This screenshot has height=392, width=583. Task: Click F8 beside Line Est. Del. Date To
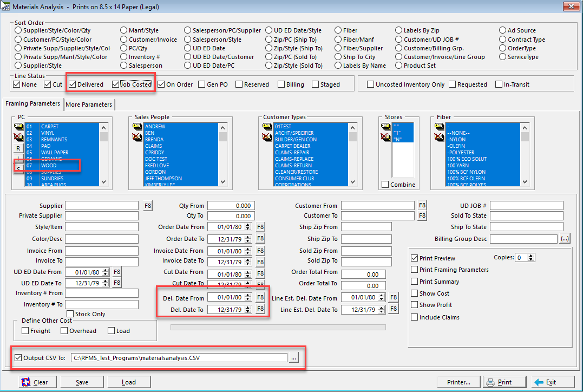[x=394, y=309]
